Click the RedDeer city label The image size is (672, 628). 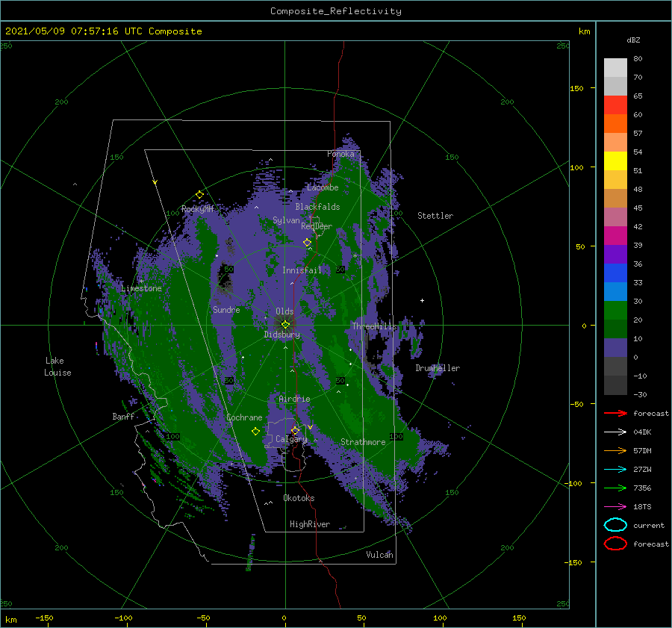pos(317,226)
